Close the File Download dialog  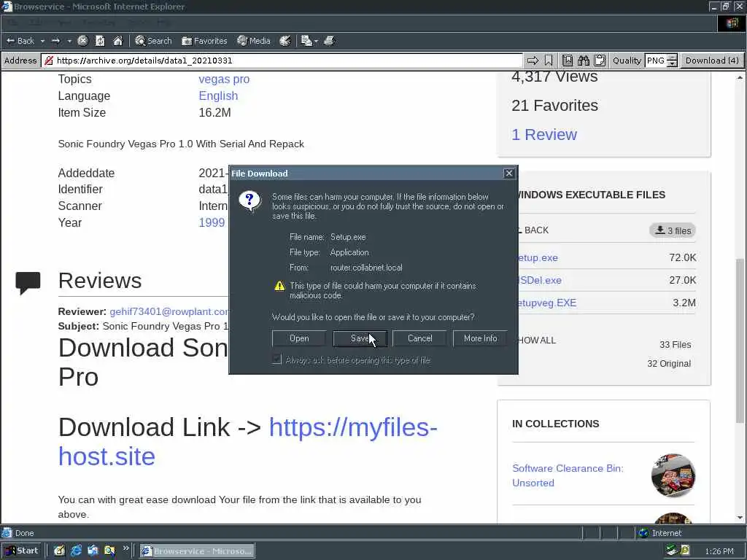(508, 174)
